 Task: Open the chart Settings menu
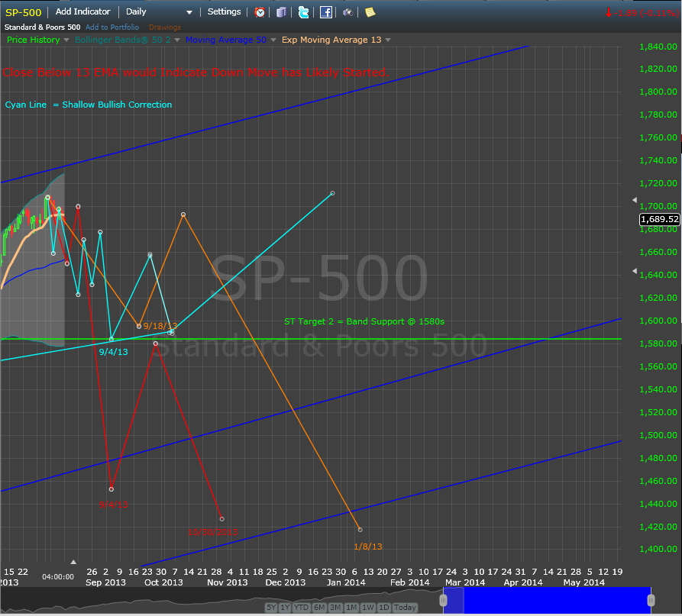224,11
